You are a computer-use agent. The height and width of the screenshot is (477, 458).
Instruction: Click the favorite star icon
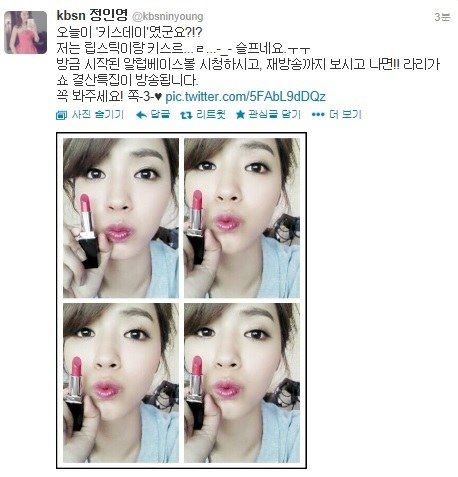pyautogui.click(x=240, y=115)
